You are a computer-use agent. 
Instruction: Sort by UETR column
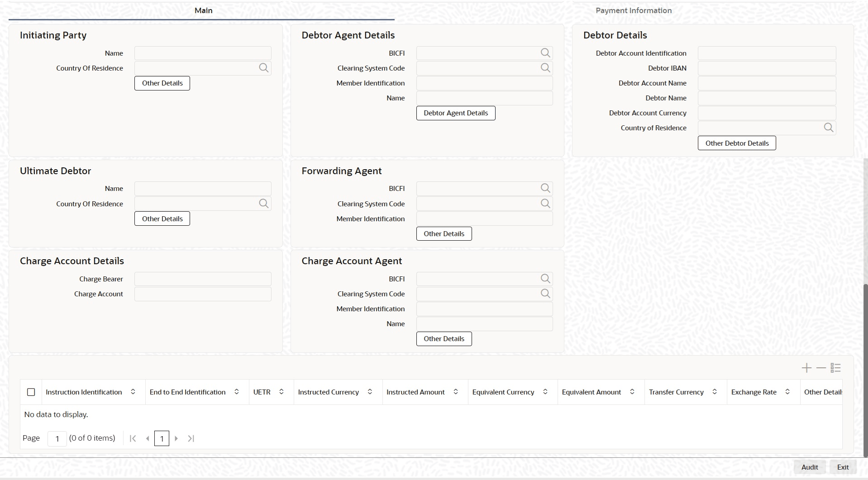(x=281, y=392)
